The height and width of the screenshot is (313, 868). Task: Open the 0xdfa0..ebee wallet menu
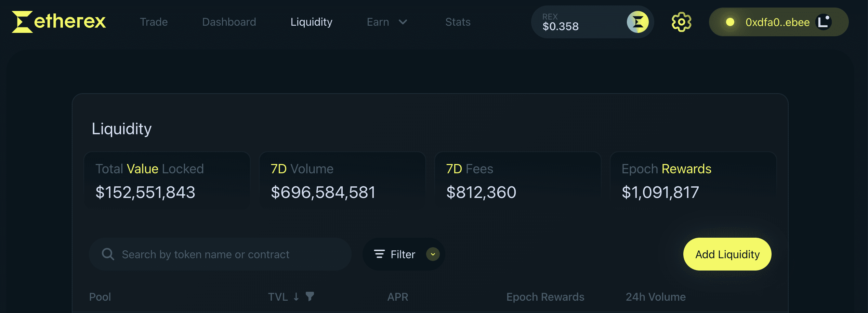(x=777, y=22)
